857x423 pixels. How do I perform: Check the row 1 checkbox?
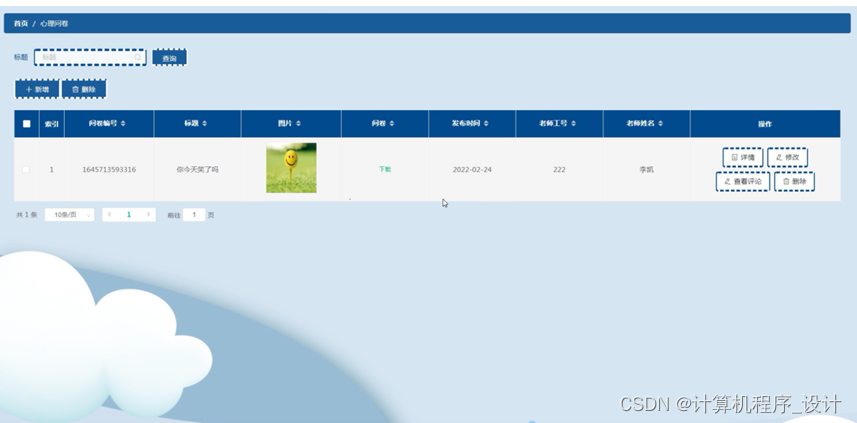[x=26, y=169]
